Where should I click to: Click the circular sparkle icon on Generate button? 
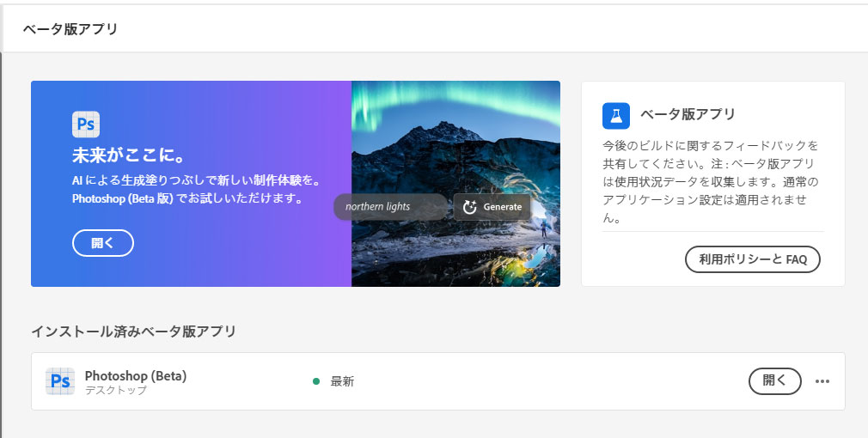469,207
